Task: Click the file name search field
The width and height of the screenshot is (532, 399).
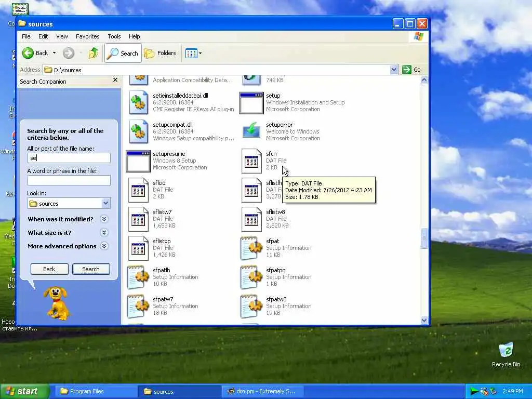Action: point(69,158)
